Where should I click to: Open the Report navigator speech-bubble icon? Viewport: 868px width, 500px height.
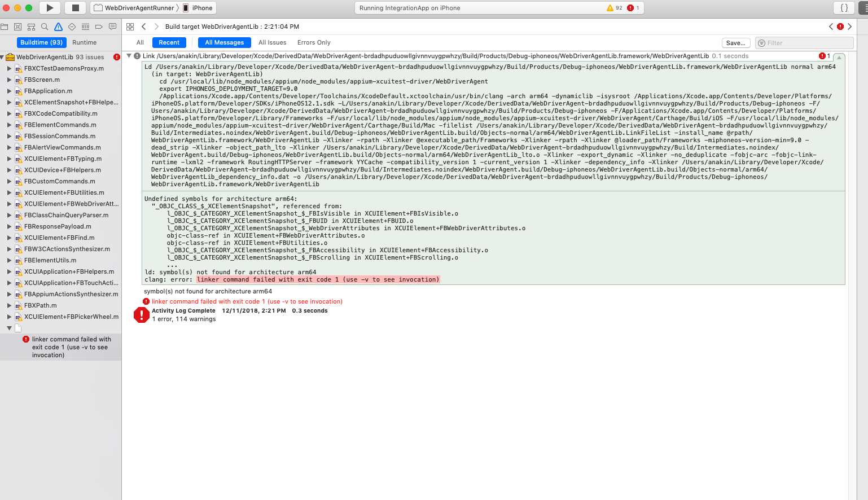(x=112, y=27)
